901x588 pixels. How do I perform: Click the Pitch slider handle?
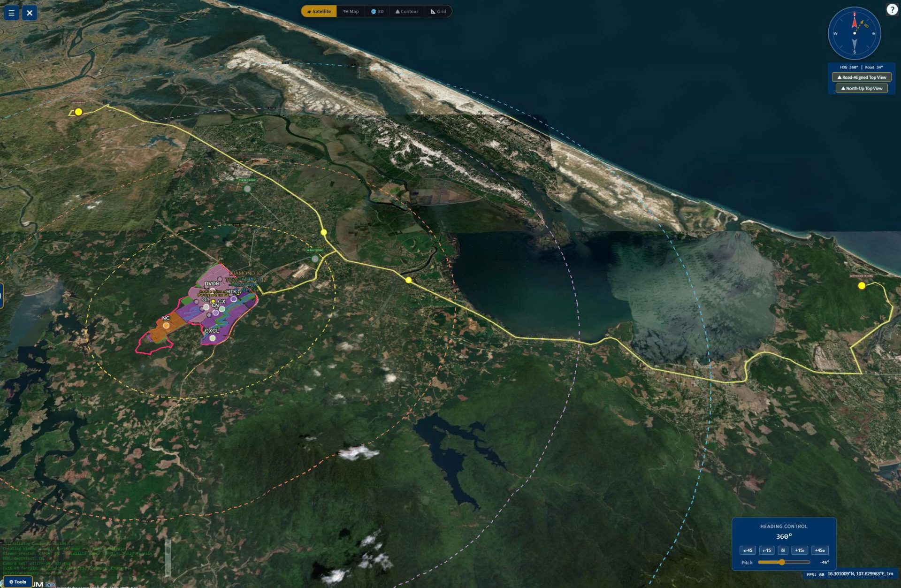pos(782,562)
